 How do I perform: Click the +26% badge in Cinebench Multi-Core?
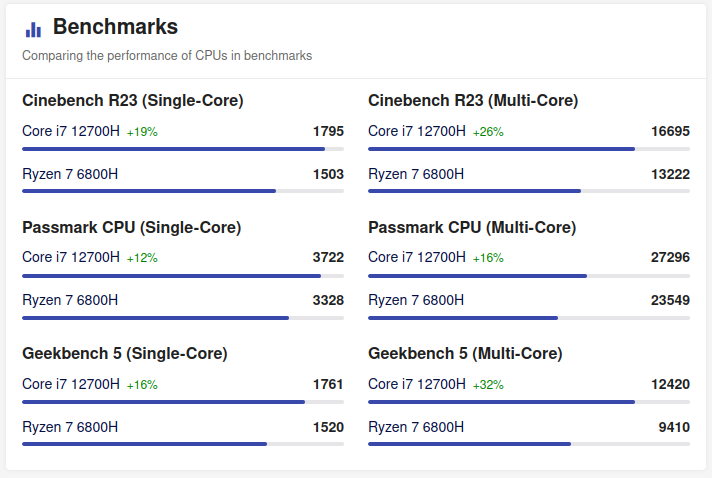click(x=488, y=132)
